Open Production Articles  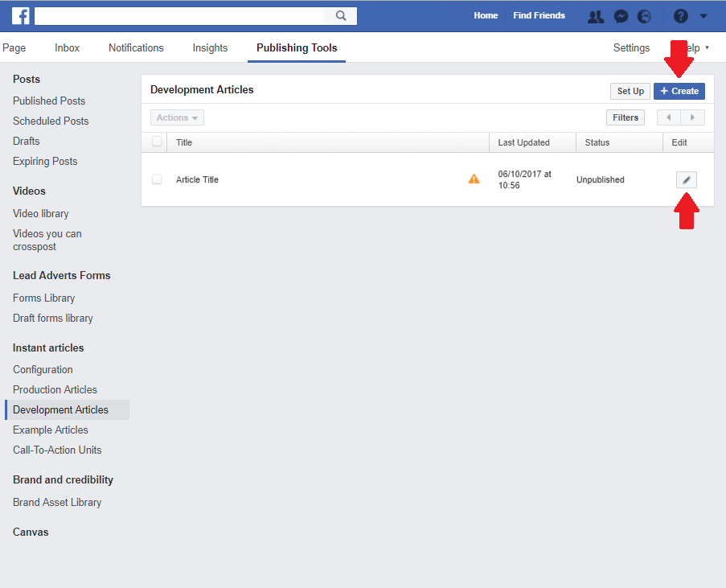click(x=55, y=389)
